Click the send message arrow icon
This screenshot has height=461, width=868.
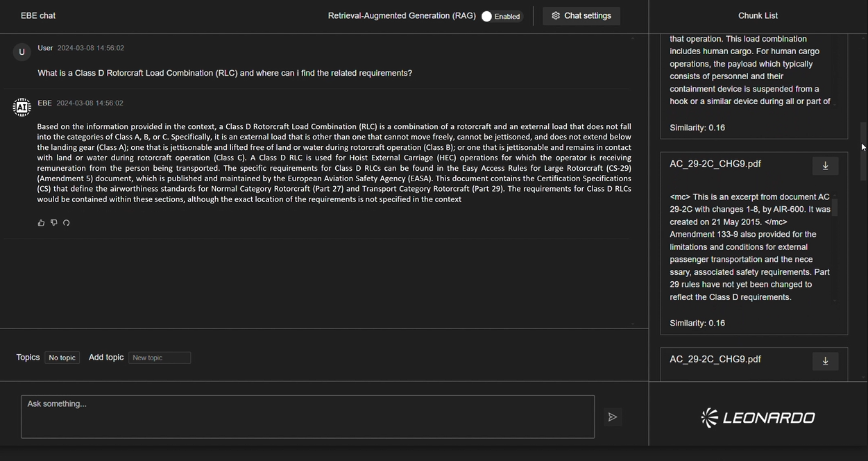[x=612, y=417]
